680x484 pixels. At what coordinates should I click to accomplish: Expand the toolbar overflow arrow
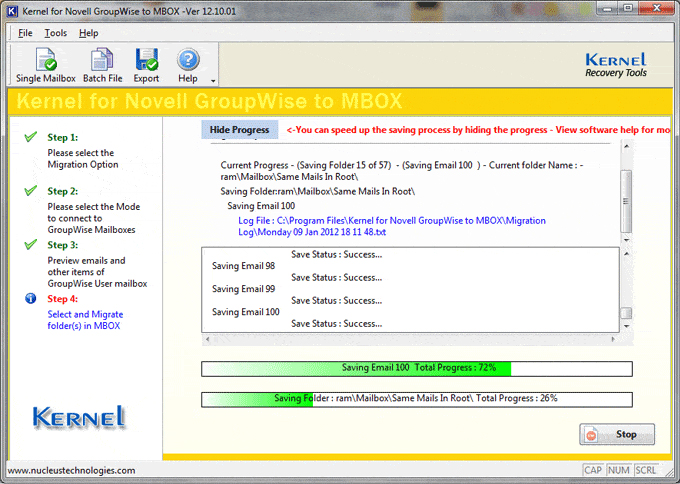coord(213,81)
